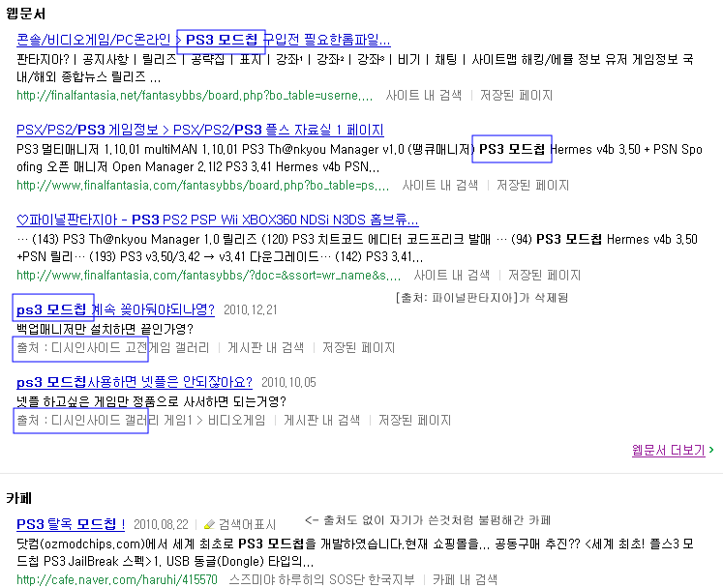723x588 pixels.
Task: Open the 'ps3 모드칩 계속 꽂아둬야되나영?' post
Action: (116, 309)
